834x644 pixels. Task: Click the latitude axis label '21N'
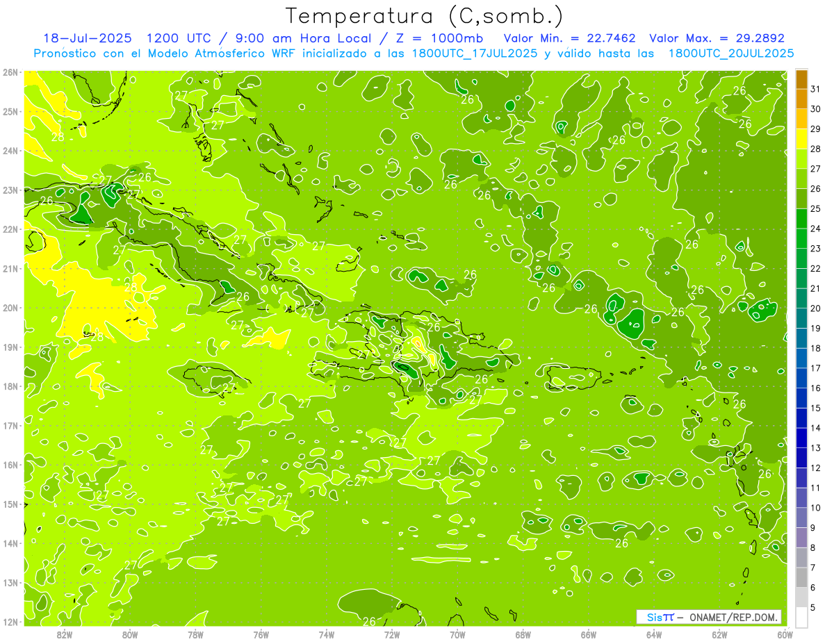coord(10,269)
